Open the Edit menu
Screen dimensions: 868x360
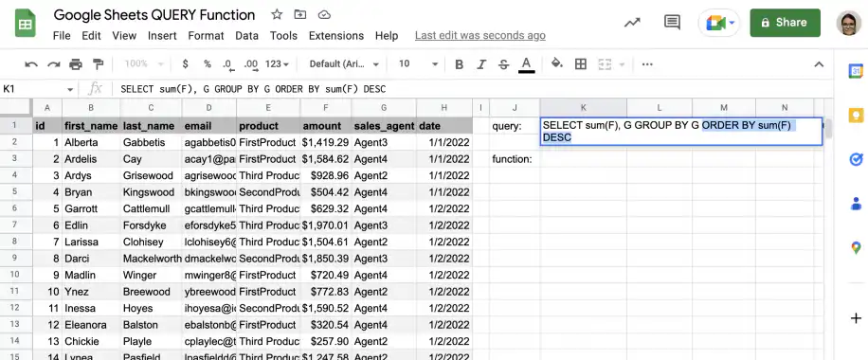91,35
